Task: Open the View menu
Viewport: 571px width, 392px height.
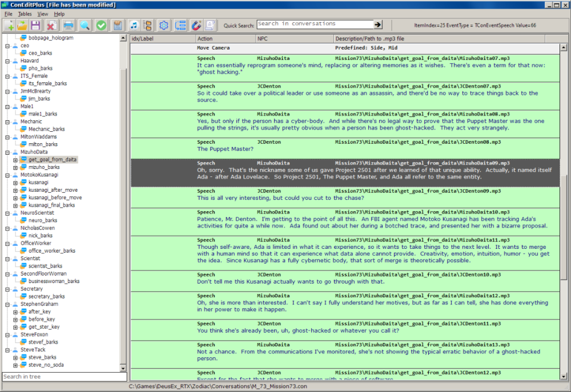Action: coord(43,14)
